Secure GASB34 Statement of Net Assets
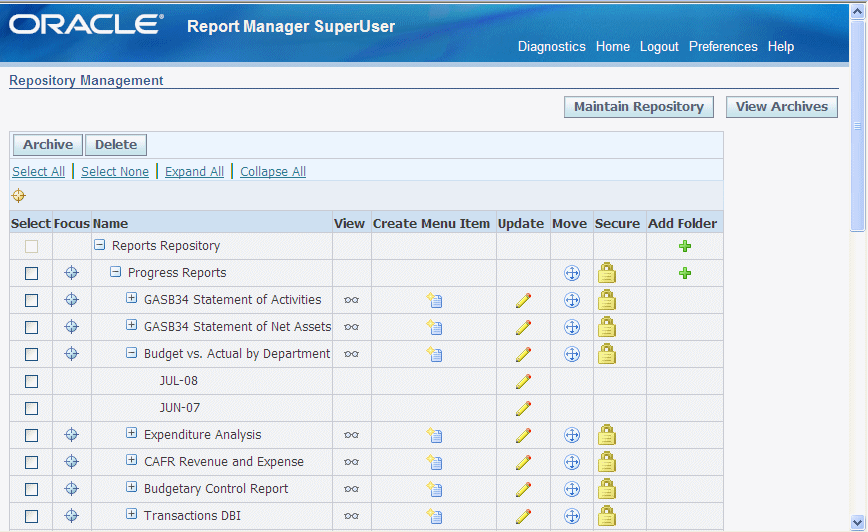Viewport: 868px width, 532px height. (607, 327)
